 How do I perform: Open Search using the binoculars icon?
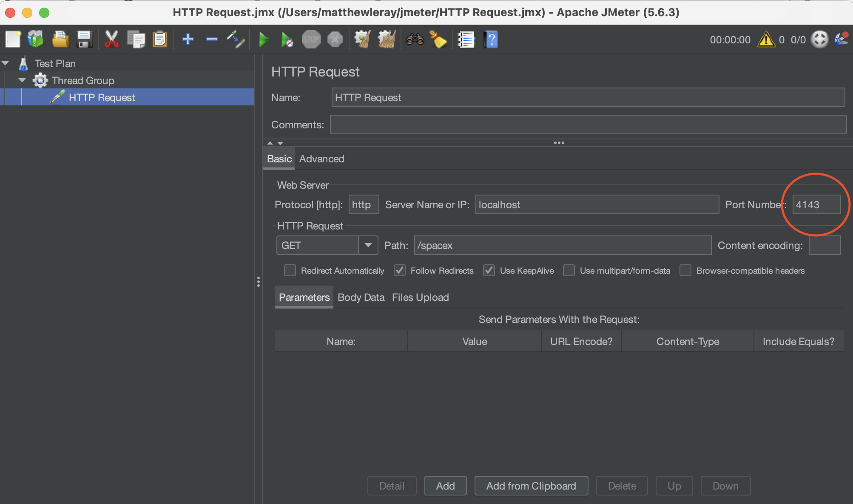(415, 40)
